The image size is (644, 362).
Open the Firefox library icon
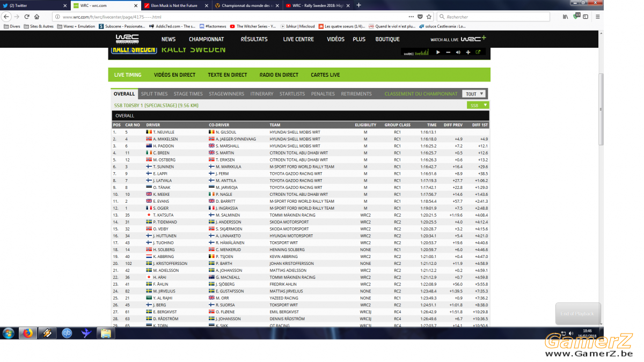click(x=565, y=17)
